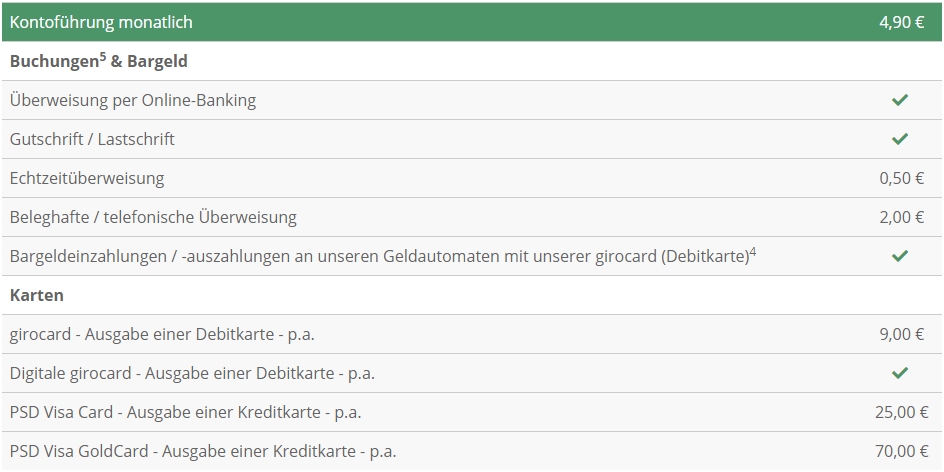
Task: Click checkmark for Überweisung per Online-Banking
Action: click(x=900, y=100)
